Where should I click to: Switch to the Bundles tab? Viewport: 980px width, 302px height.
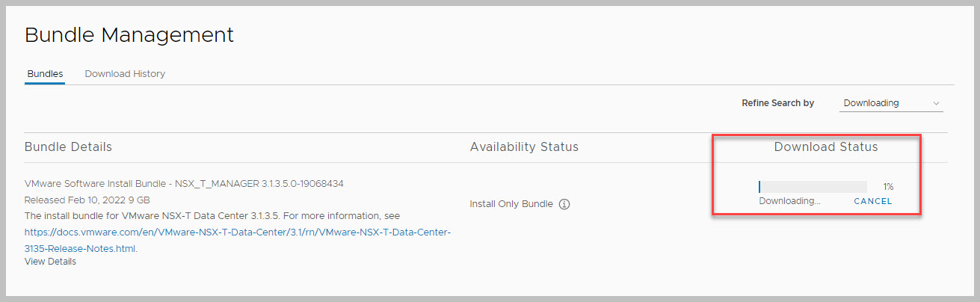tap(45, 74)
